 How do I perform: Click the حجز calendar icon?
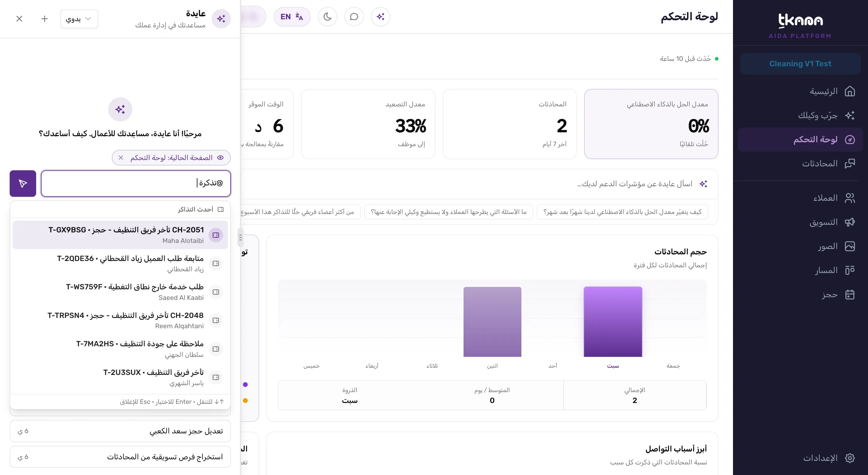coord(850,294)
